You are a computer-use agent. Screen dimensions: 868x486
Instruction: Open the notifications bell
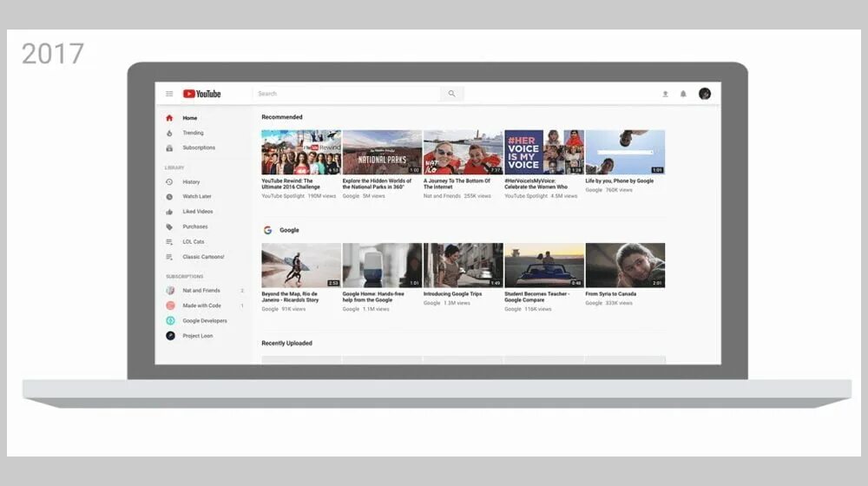point(683,94)
